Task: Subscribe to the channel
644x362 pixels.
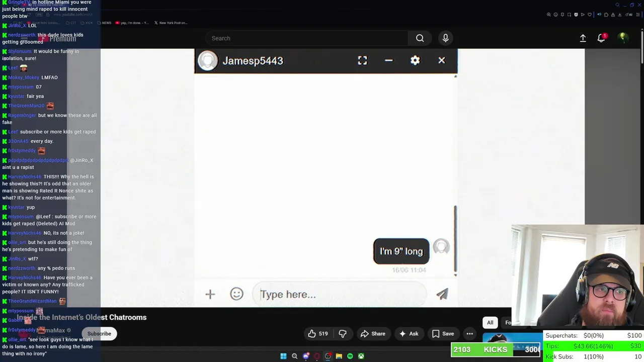Action: (x=99, y=334)
